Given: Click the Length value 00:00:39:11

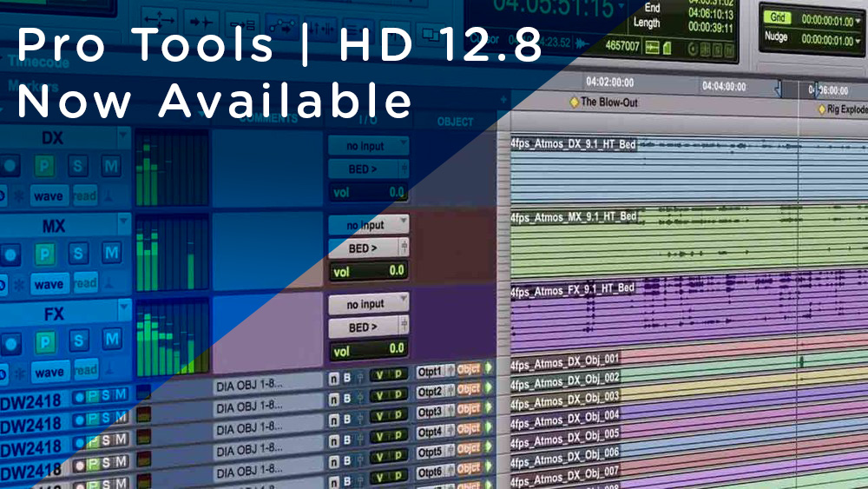Looking at the screenshot, I should 711,29.
